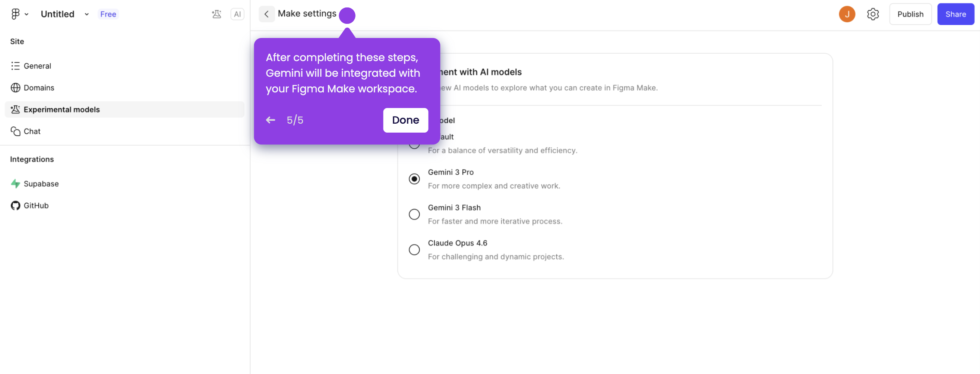Click the General list icon
Image resolution: width=980 pixels, height=374 pixels.
tap(15, 66)
